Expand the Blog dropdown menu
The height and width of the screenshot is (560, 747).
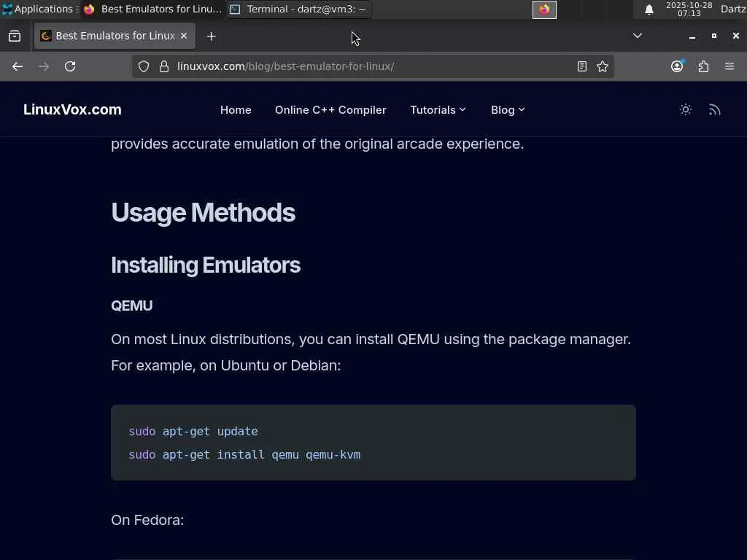[508, 109]
